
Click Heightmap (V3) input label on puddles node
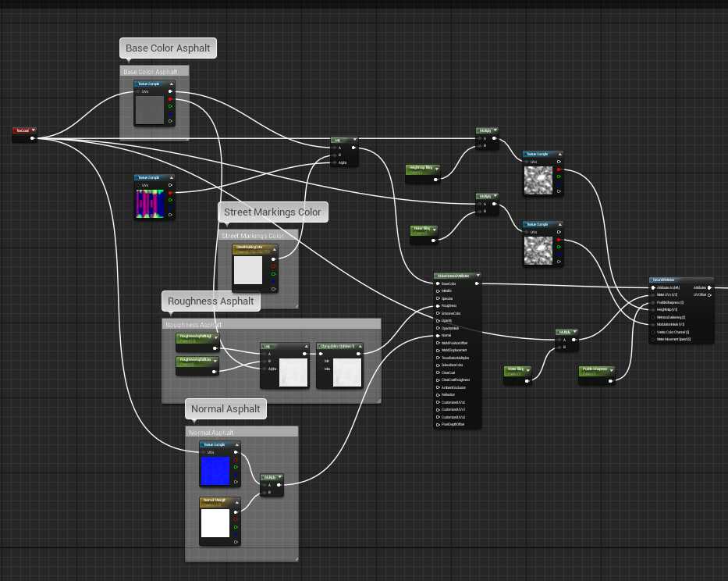(x=666, y=309)
